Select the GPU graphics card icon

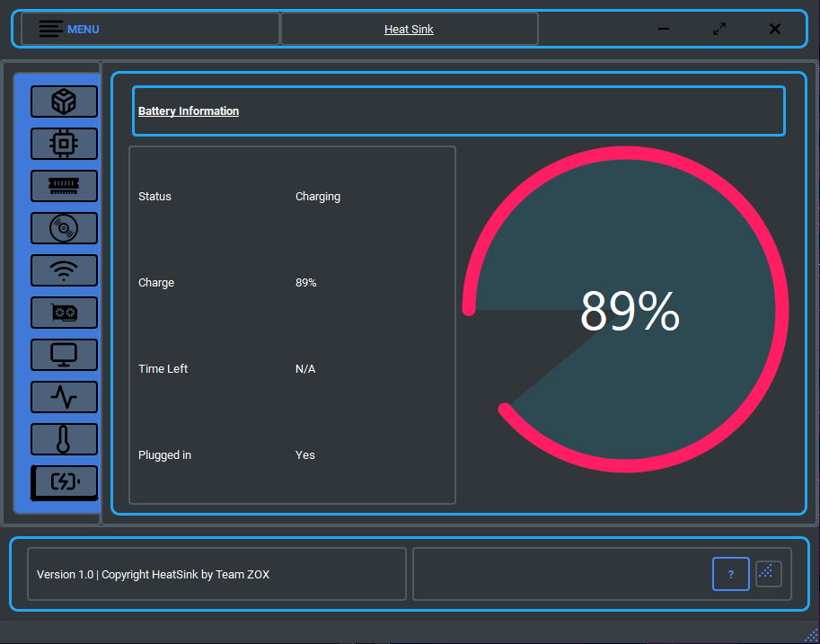(64, 313)
